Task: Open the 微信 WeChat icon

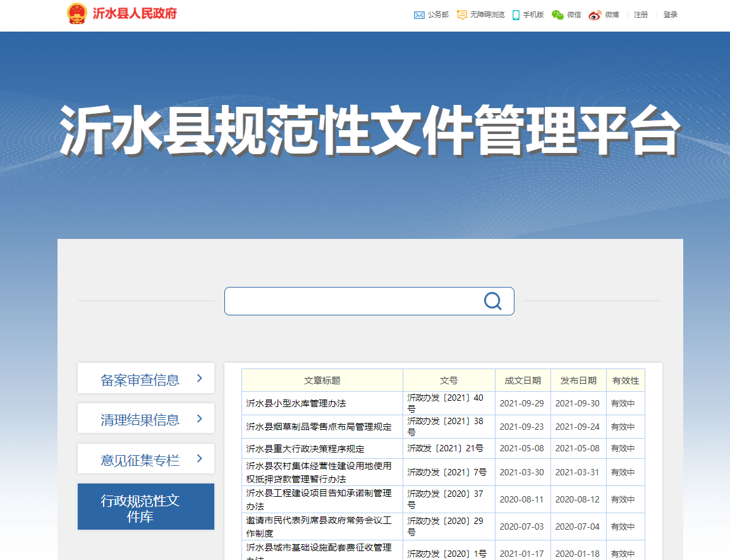Action: point(557,15)
